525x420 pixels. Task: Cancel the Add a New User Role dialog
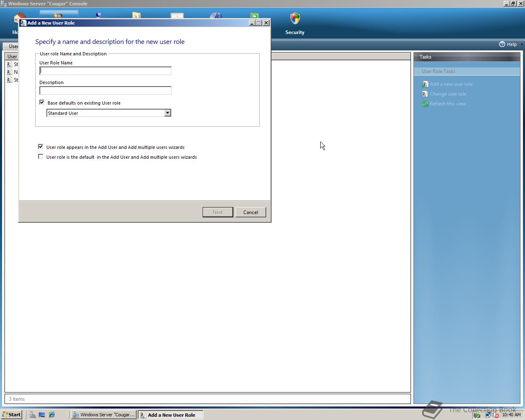click(251, 212)
